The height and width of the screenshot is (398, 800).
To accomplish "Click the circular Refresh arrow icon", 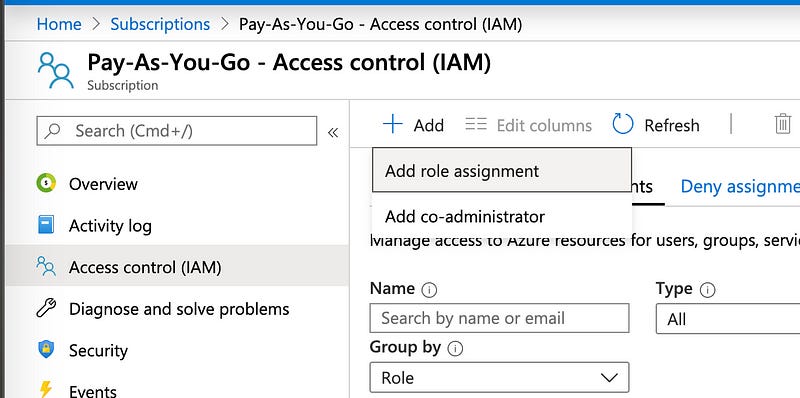I will (623, 123).
